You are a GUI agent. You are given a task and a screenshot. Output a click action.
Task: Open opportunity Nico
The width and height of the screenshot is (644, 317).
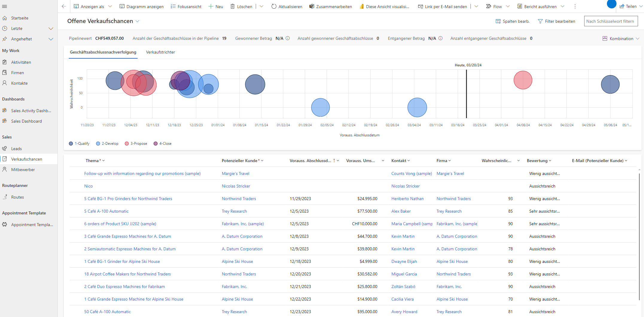click(89, 186)
